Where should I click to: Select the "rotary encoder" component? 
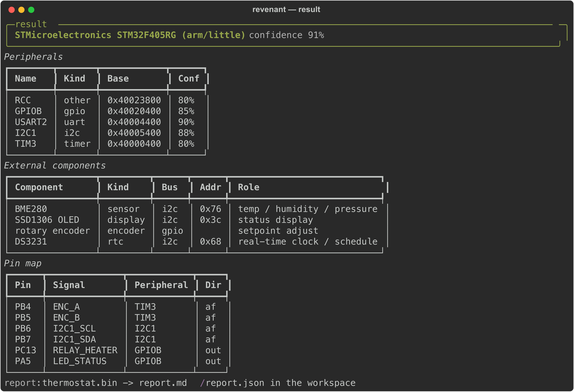[x=52, y=231]
